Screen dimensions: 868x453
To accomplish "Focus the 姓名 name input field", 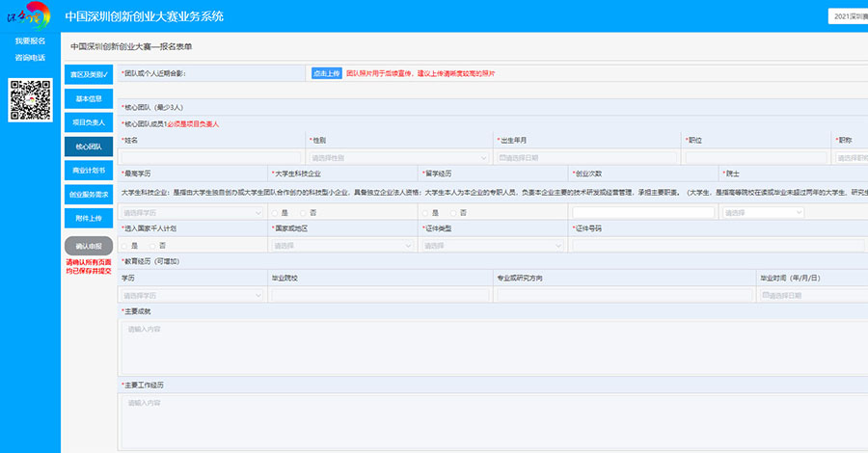I will pos(211,158).
